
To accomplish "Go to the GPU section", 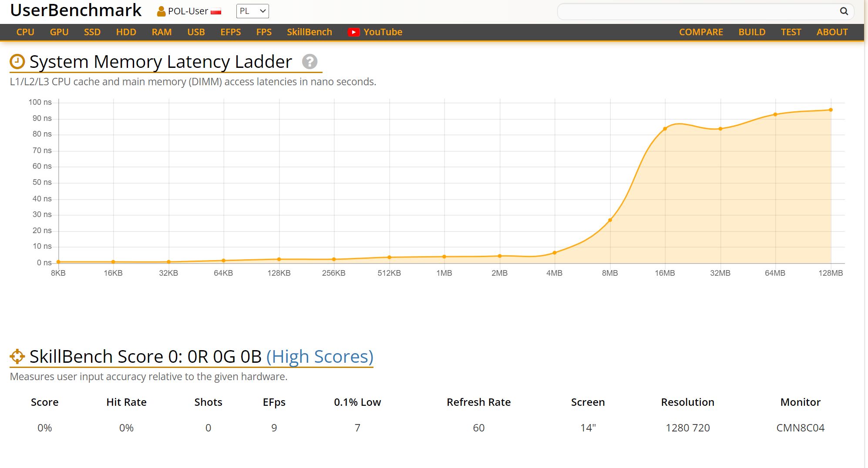I will 59,32.
